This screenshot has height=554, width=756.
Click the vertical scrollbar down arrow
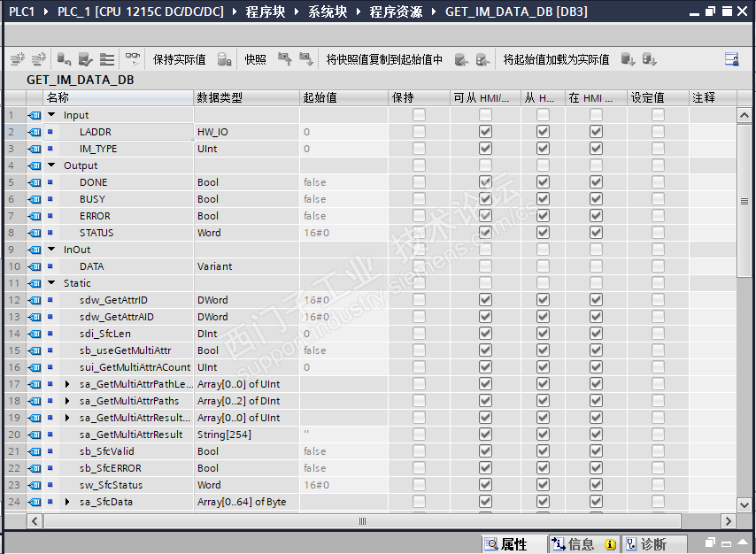(744, 504)
